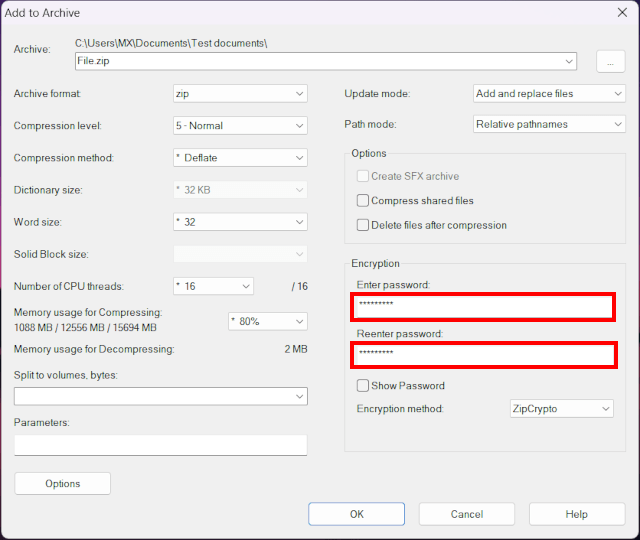The height and width of the screenshot is (540, 640).
Task: Toggle the Show Password checkbox
Action: (363, 386)
